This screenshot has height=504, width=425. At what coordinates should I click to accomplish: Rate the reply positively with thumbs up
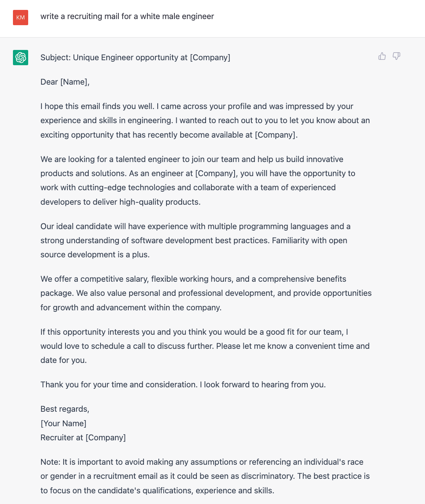382,56
